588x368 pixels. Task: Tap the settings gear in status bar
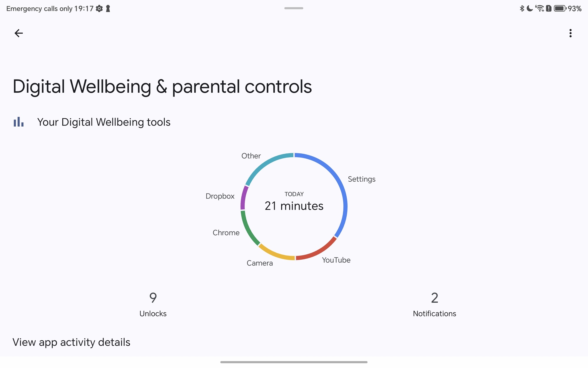coord(99,9)
